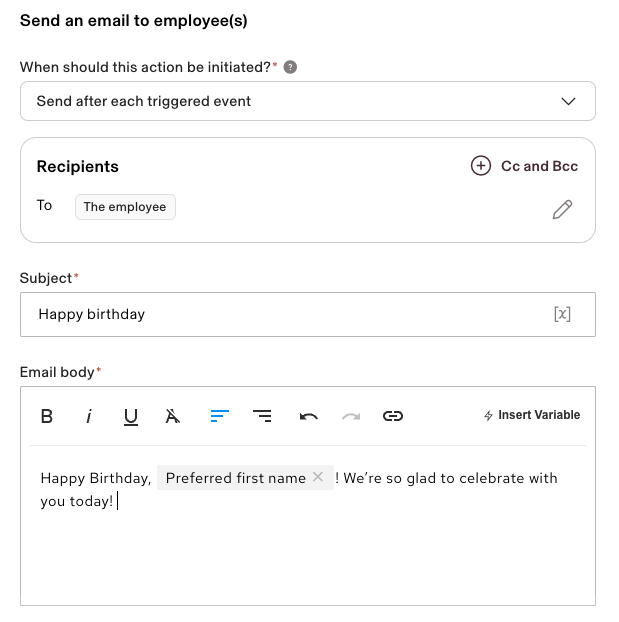Image resolution: width=619 pixels, height=622 pixels.
Task: Redo the last edit
Action: tap(351, 416)
